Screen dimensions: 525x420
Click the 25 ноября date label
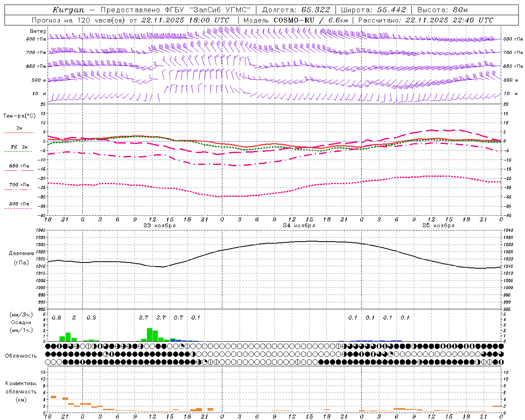pos(438,225)
